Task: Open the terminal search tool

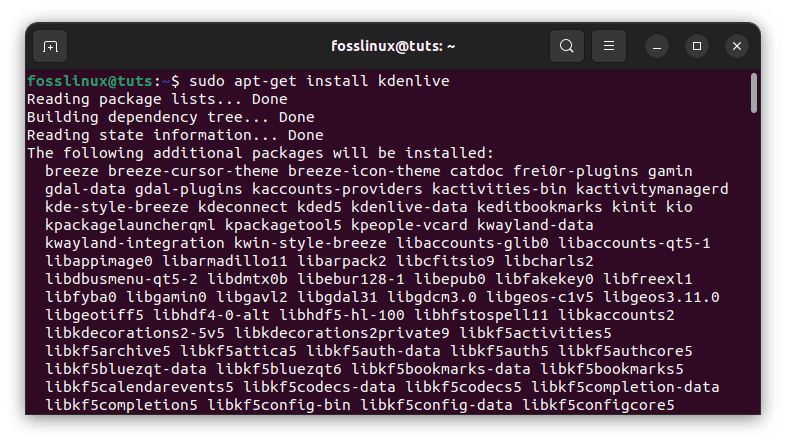Action: point(566,46)
